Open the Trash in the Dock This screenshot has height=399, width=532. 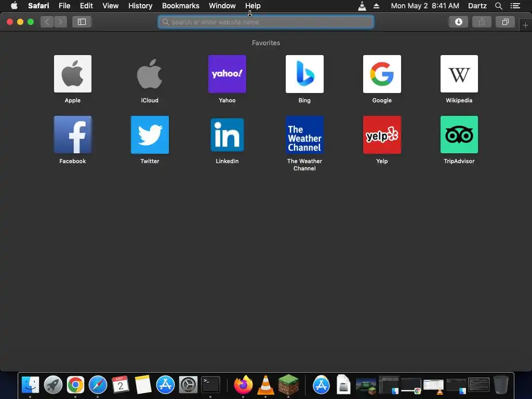click(x=501, y=385)
